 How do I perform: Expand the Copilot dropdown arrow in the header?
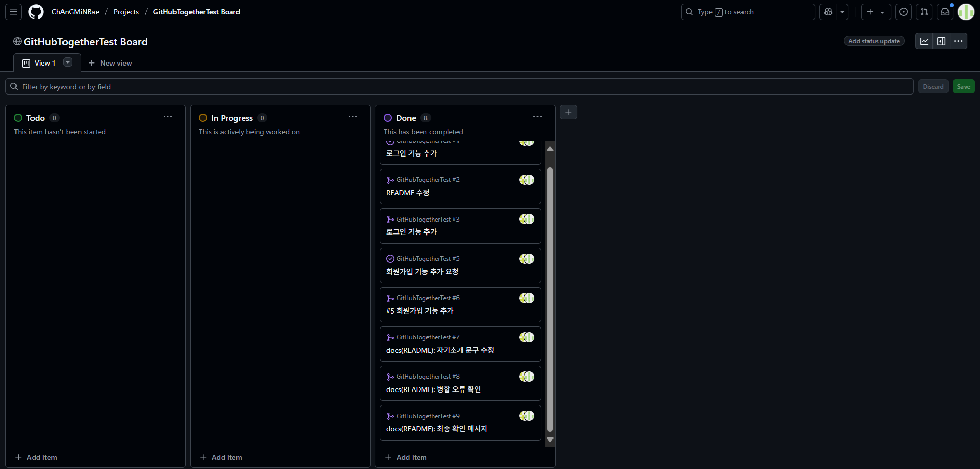click(842, 12)
